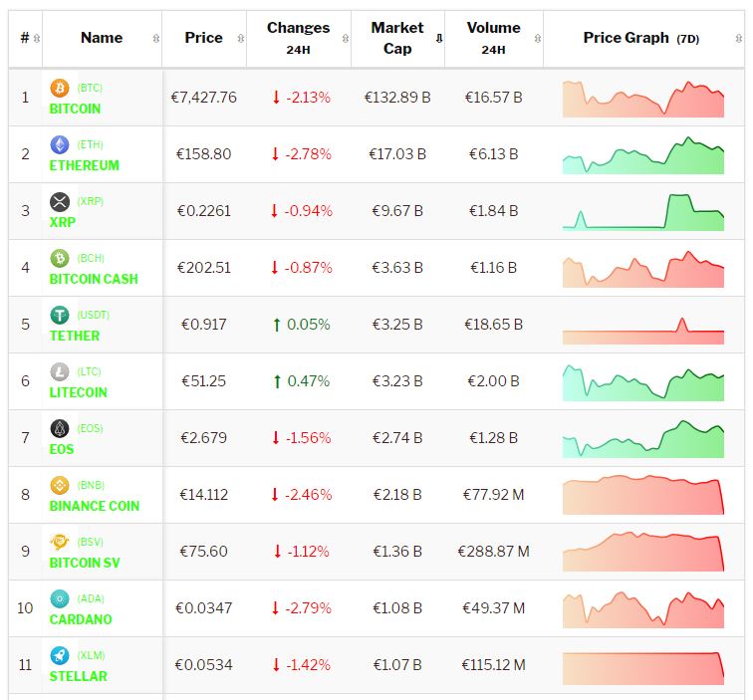Click the Litecoin silver logo icon
The image size is (753, 700).
[60, 372]
